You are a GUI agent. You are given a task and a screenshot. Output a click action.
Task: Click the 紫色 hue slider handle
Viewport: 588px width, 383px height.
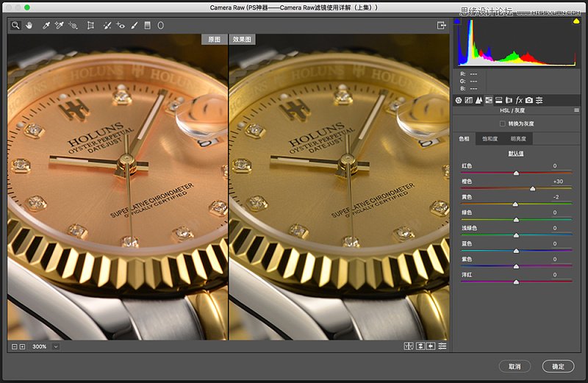pos(516,266)
